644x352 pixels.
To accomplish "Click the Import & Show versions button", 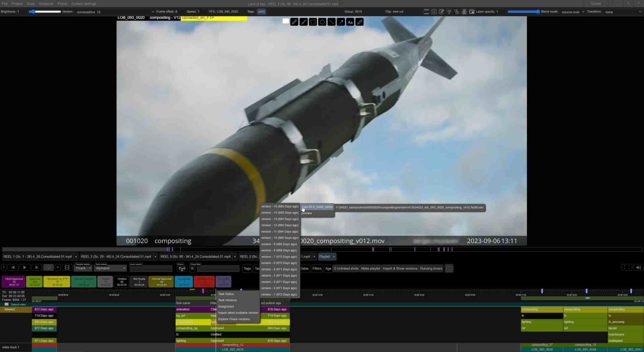I will (x=400, y=268).
